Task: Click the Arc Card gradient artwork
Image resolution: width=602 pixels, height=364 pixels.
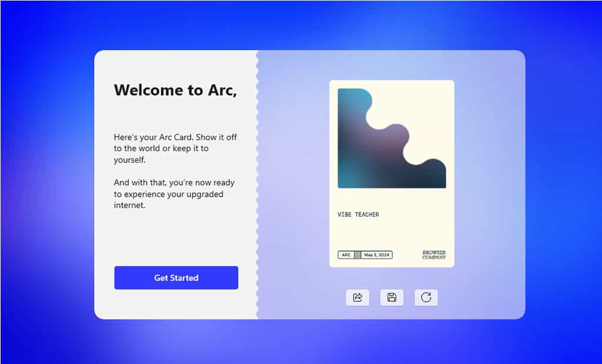Action: click(x=392, y=139)
